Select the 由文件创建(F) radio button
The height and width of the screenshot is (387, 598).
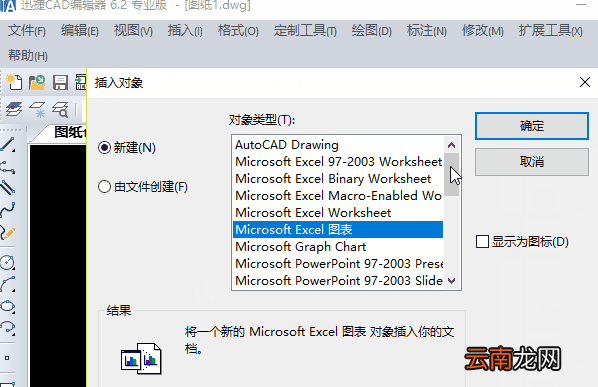coord(104,187)
